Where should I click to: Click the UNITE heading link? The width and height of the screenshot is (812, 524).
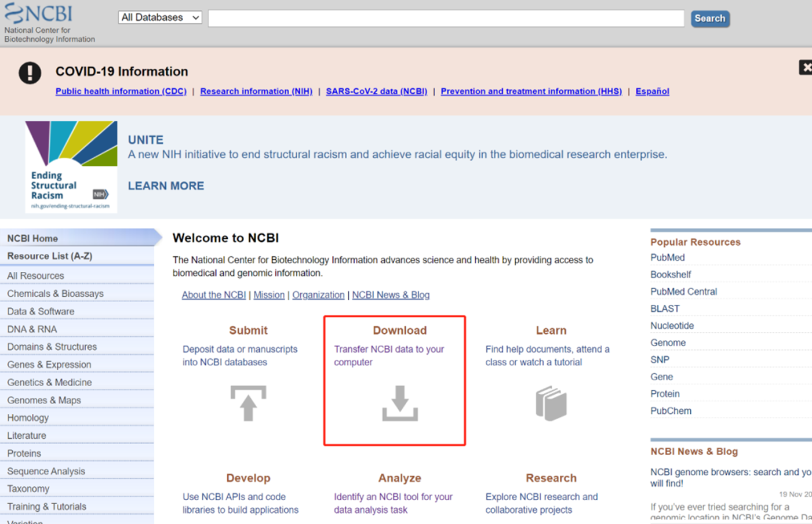pos(145,140)
